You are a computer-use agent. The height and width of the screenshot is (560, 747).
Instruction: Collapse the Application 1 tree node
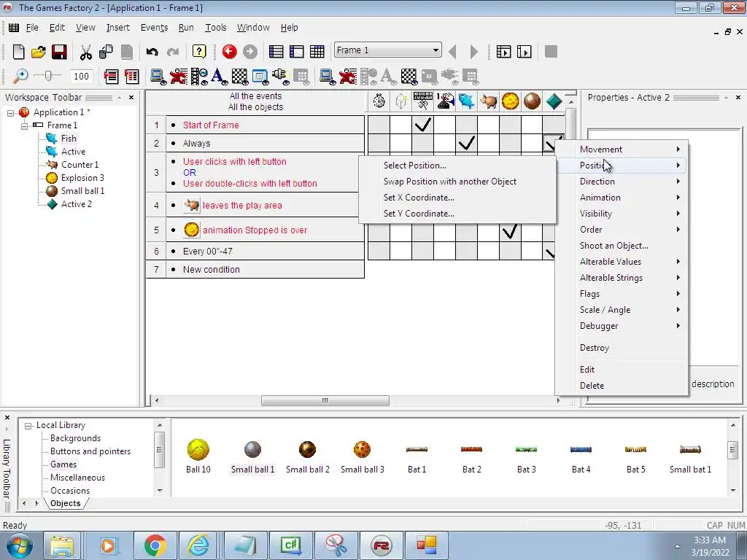coord(10,113)
